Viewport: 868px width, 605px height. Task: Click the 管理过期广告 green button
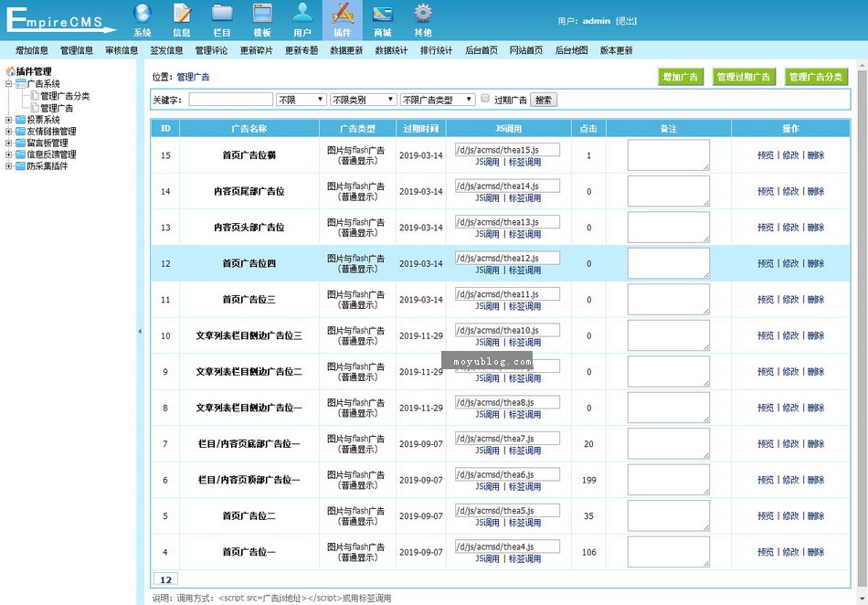coord(744,77)
